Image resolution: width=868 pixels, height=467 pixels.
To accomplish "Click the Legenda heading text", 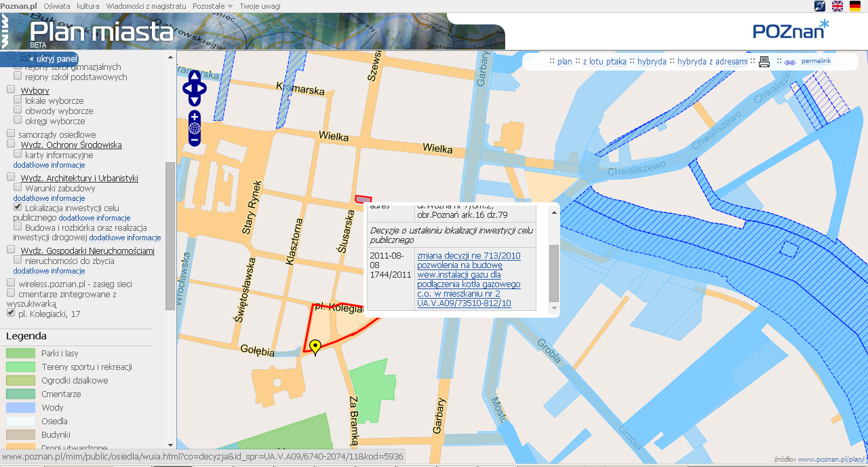I will click(x=26, y=336).
